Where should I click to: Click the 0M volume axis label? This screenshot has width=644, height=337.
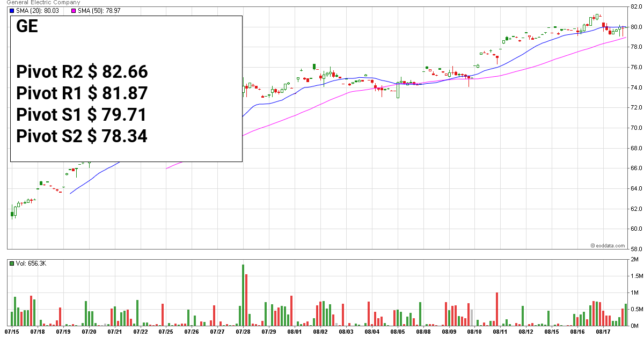(x=634, y=326)
